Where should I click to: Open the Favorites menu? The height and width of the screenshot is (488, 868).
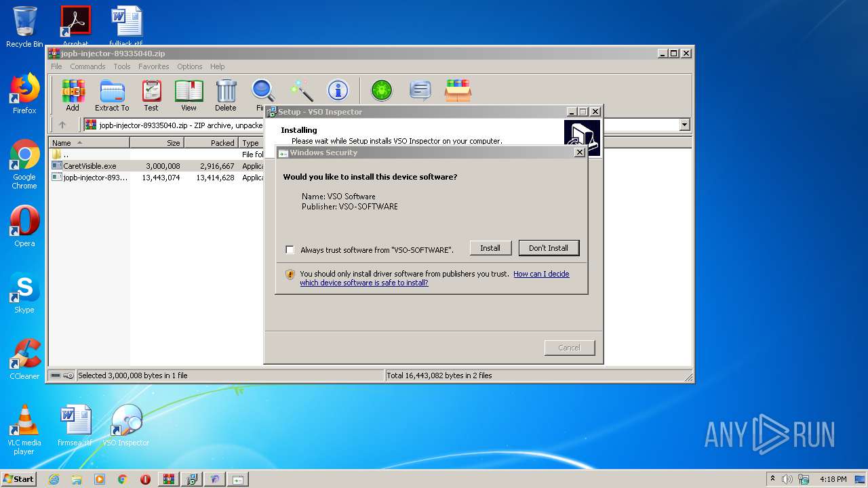click(154, 66)
